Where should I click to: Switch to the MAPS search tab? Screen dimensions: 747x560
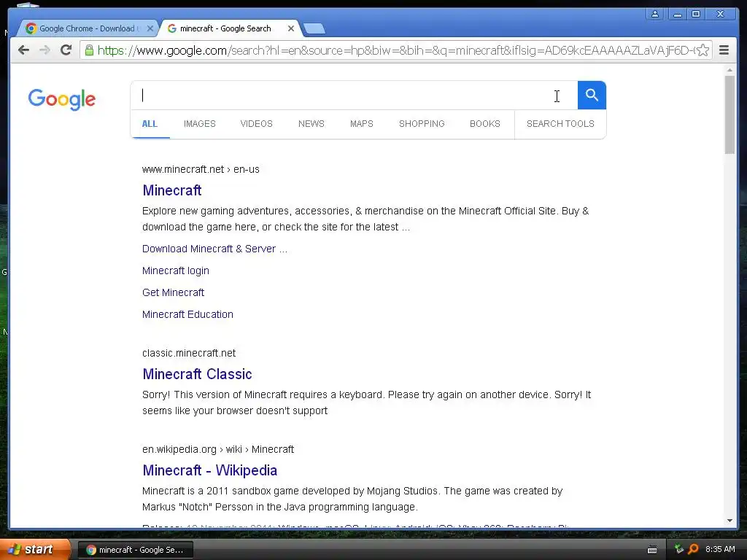point(362,124)
